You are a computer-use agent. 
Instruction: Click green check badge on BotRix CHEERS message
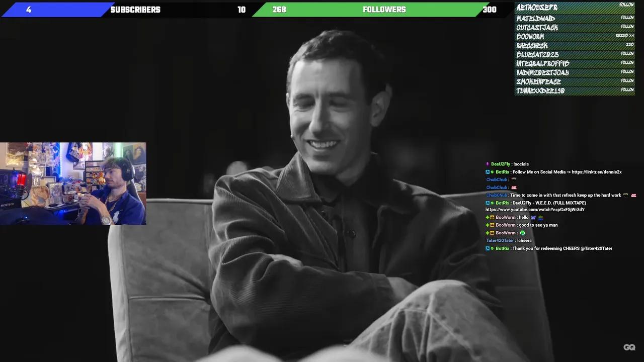click(x=493, y=249)
